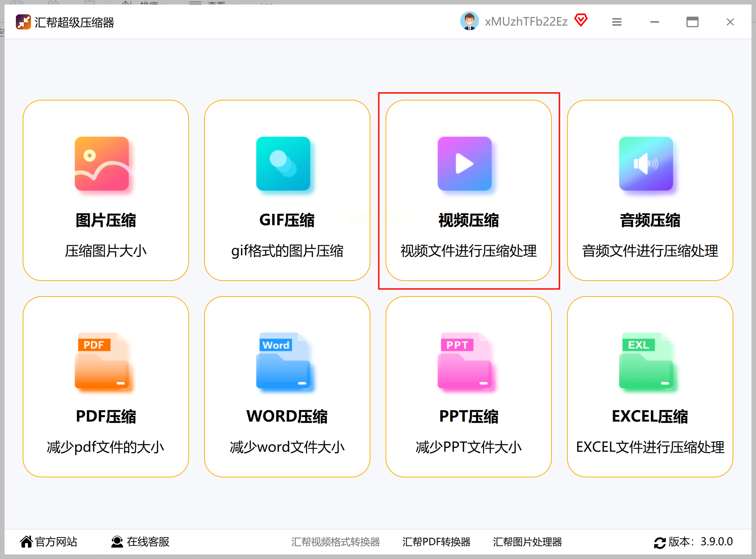Open the 音频压缩 speaker icon

[x=646, y=164]
